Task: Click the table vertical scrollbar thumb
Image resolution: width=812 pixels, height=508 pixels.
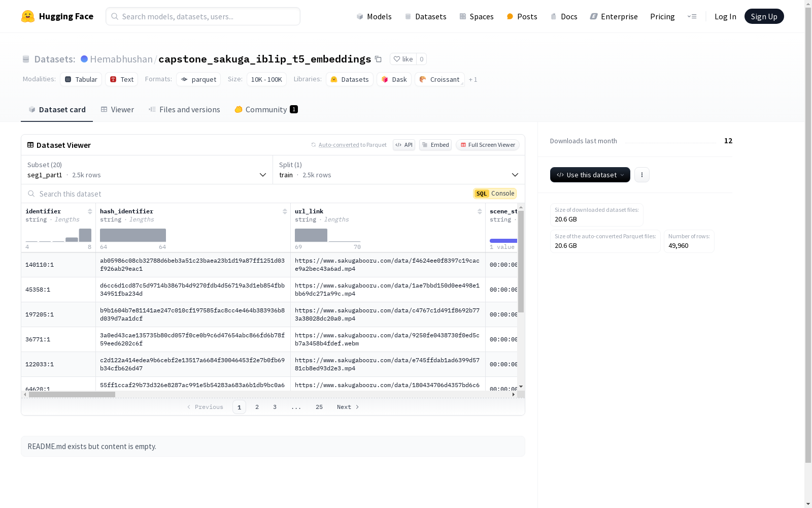Action: 521,261
